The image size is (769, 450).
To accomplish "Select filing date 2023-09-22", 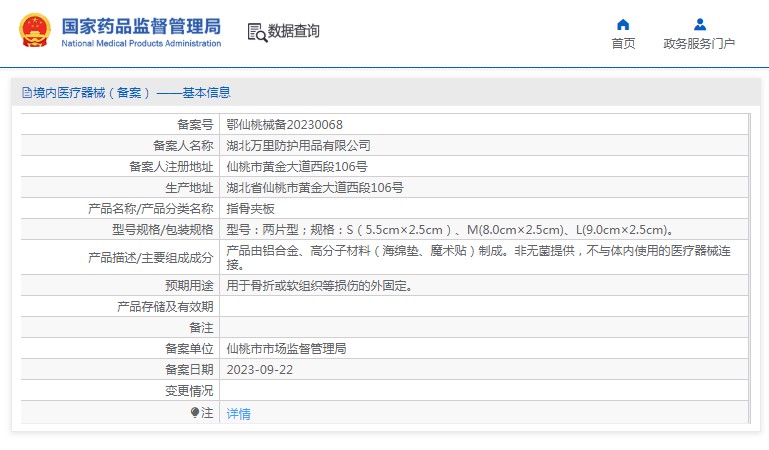I will coord(259,370).
